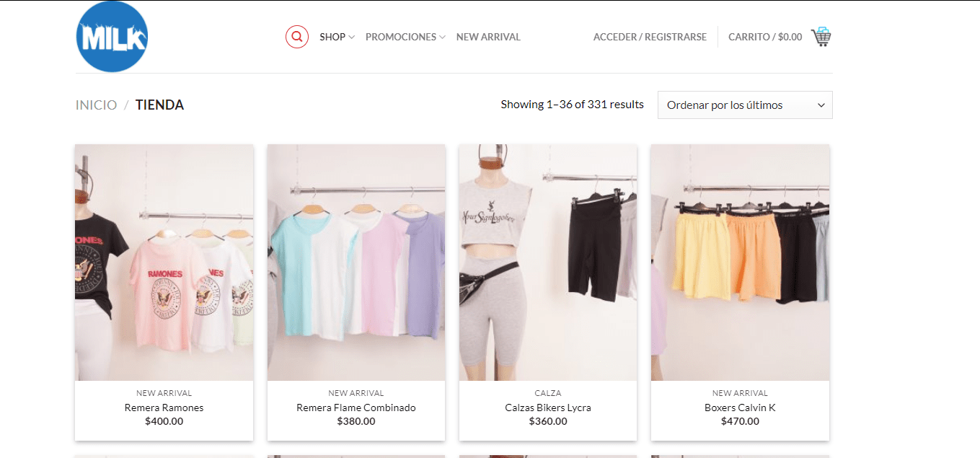Click NEW ARRIVAL label above Remera Flame Combinado
980x458 pixels.
pos(356,393)
